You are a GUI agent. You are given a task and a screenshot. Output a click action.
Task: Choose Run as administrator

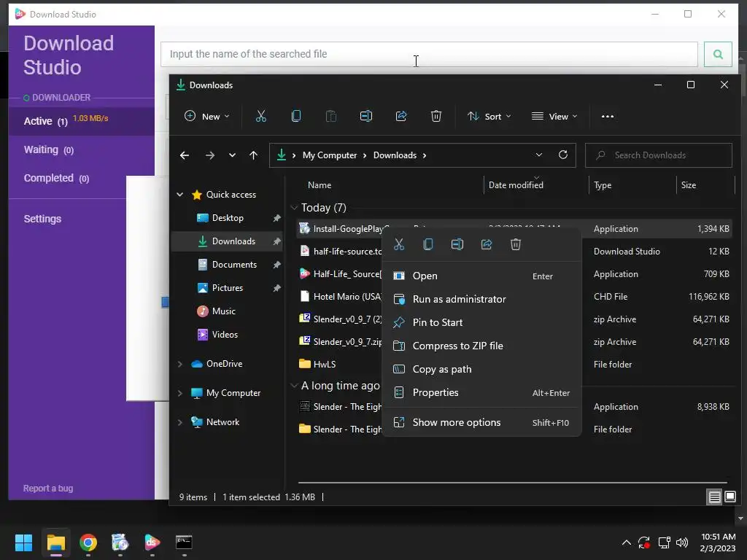[481, 299]
